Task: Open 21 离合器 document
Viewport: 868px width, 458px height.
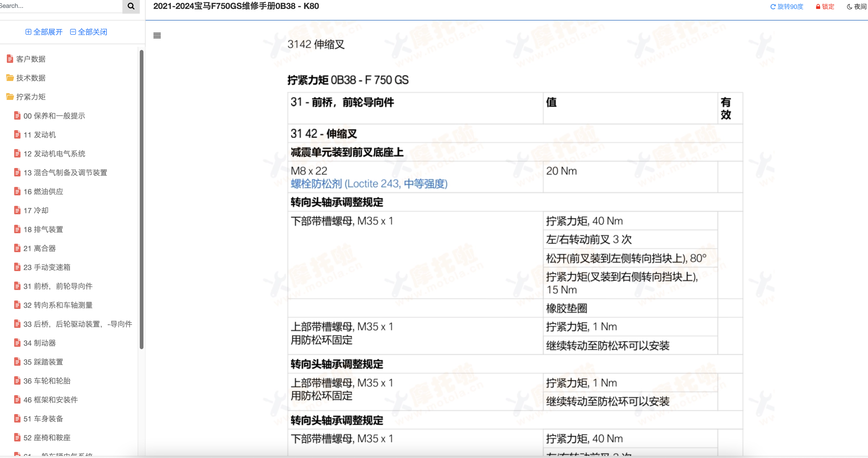Action: click(40, 248)
